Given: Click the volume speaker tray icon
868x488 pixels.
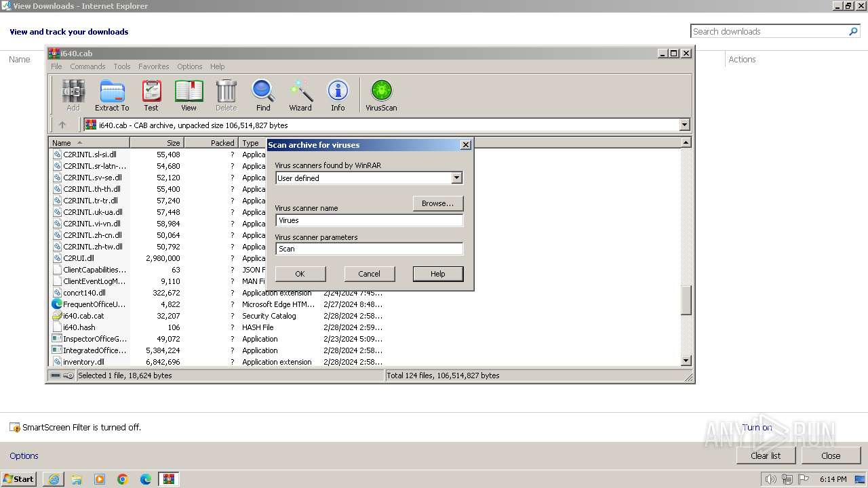Looking at the screenshot, I should point(770,479).
